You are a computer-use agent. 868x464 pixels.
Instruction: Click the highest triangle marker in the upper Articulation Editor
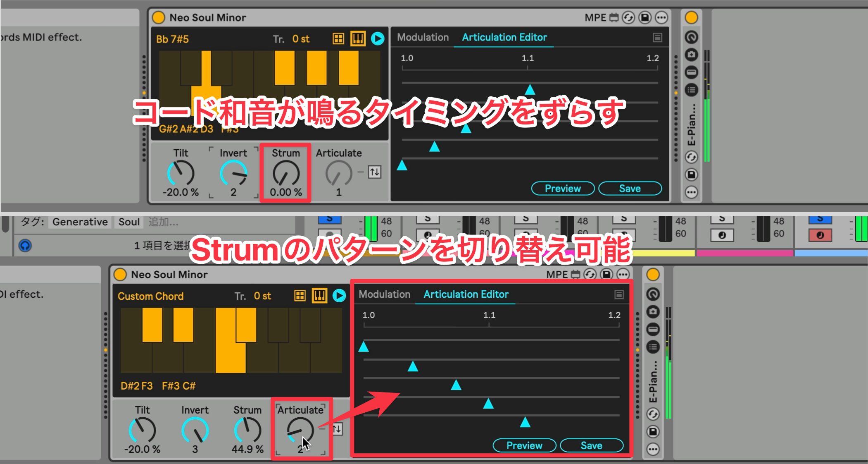pyautogui.click(x=530, y=90)
